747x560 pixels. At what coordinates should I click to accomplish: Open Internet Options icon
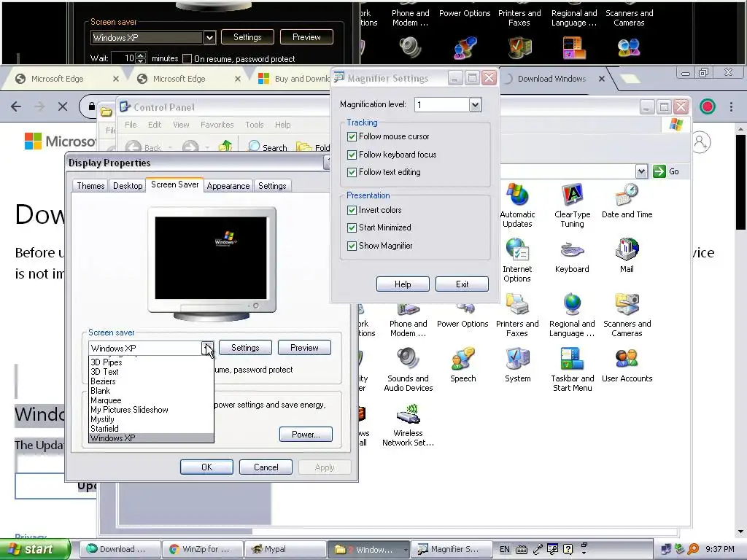[517, 260]
